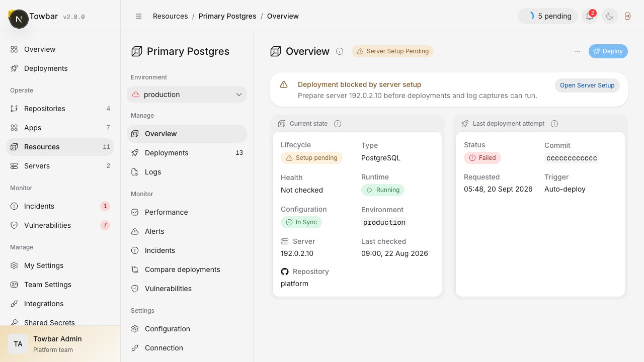Click Open Server Setup button
Viewport: 644px width, 362px height.
[x=587, y=85]
